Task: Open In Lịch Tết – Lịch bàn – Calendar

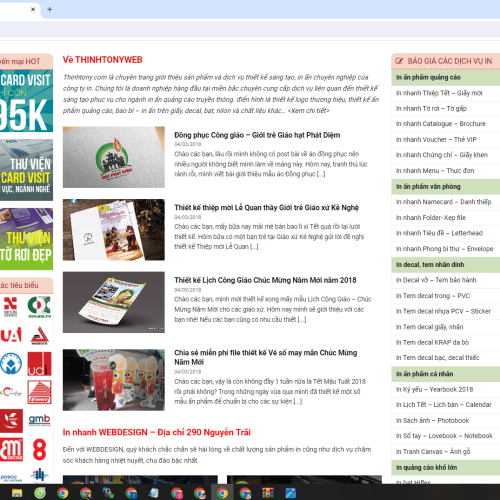Action: click(444, 405)
